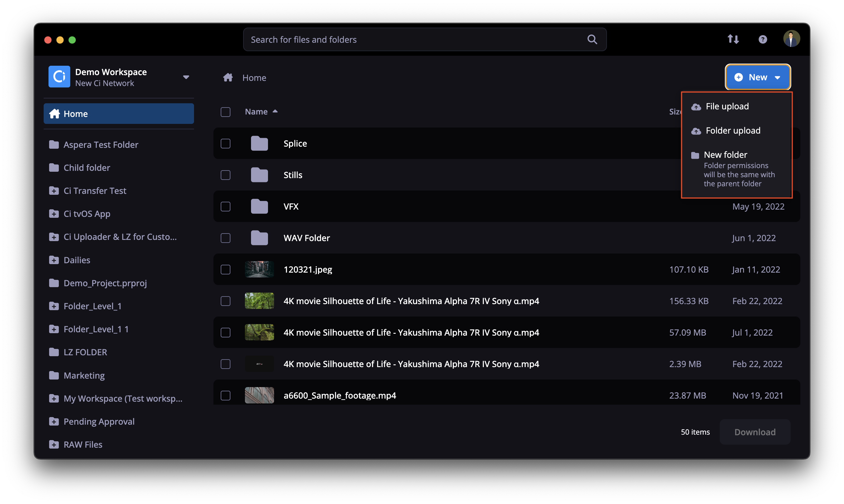Click the Download button
This screenshot has height=504, width=844.
[x=755, y=432]
